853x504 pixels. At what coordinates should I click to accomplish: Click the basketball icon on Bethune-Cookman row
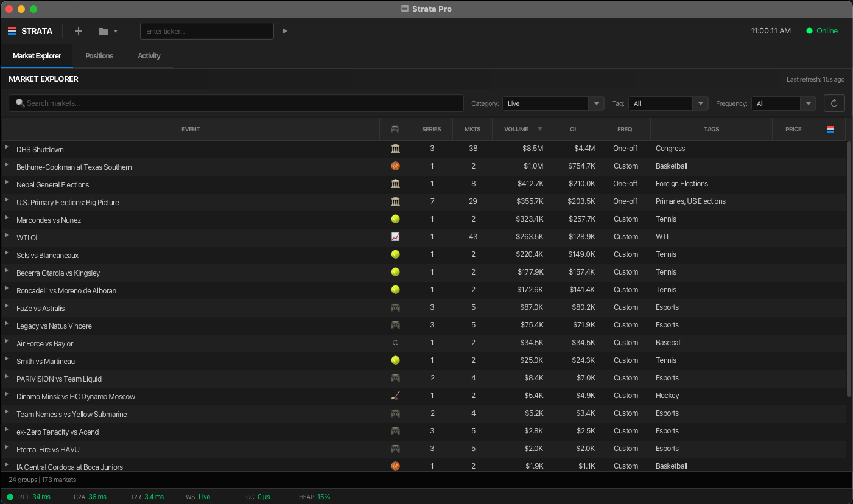point(395,166)
